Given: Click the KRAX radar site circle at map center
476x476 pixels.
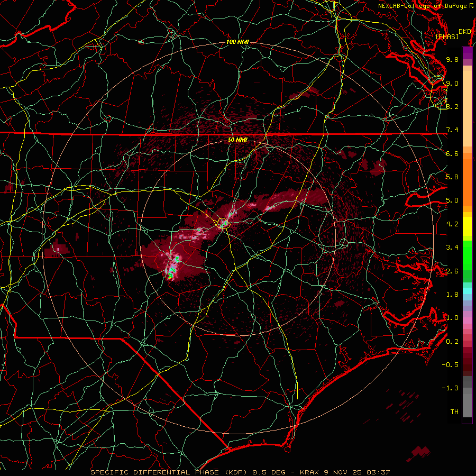Looking at the screenshot, I should tap(223, 223).
